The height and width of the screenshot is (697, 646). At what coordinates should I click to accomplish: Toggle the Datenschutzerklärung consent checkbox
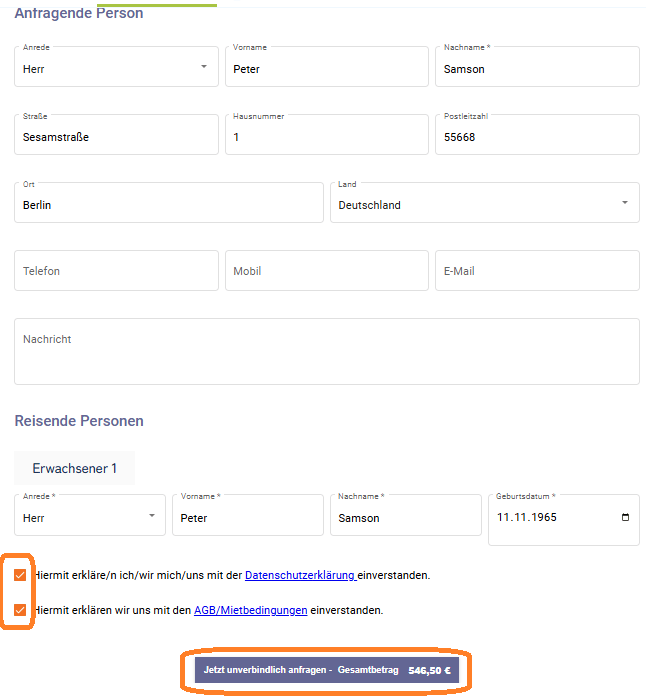coord(20,575)
